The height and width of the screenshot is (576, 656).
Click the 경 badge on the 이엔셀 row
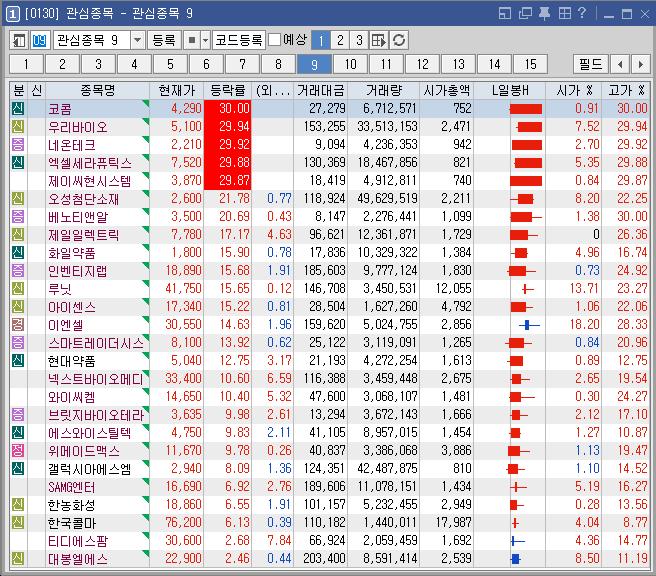tap(18, 324)
